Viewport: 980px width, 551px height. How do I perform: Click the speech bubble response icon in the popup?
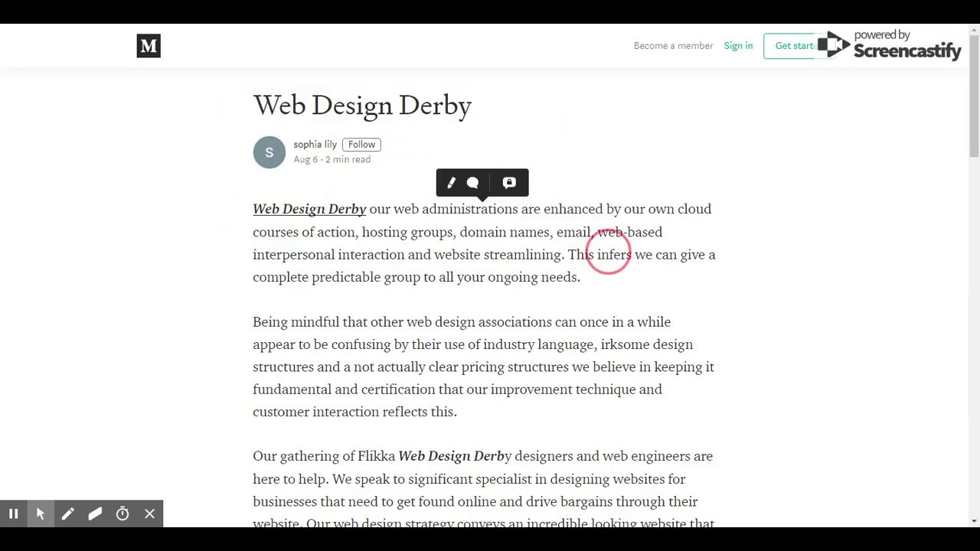point(472,183)
